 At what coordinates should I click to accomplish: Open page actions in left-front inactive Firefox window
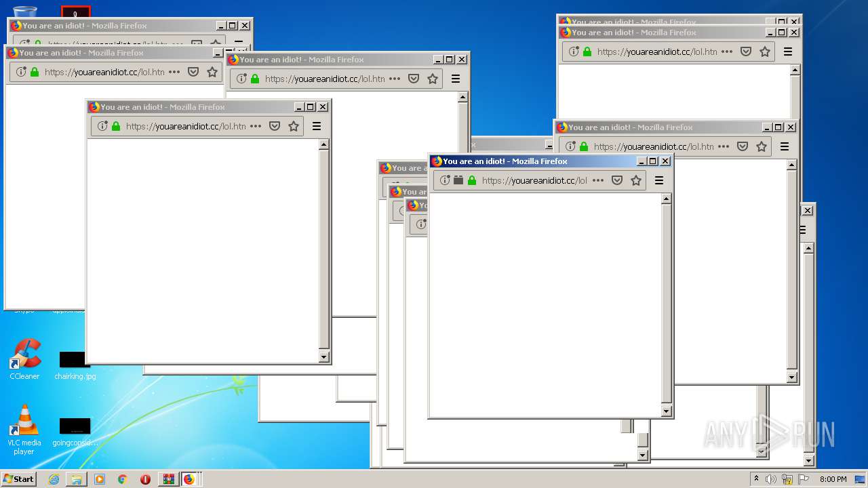point(256,126)
